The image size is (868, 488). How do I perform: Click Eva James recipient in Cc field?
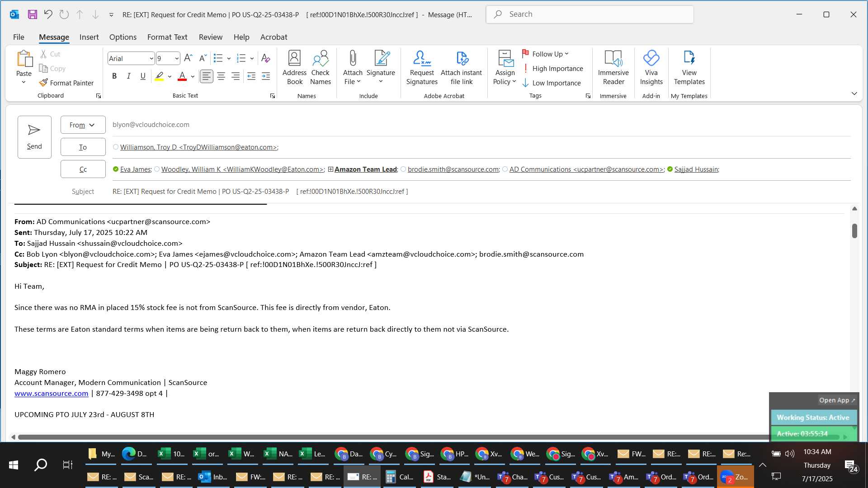pos(135,169)
